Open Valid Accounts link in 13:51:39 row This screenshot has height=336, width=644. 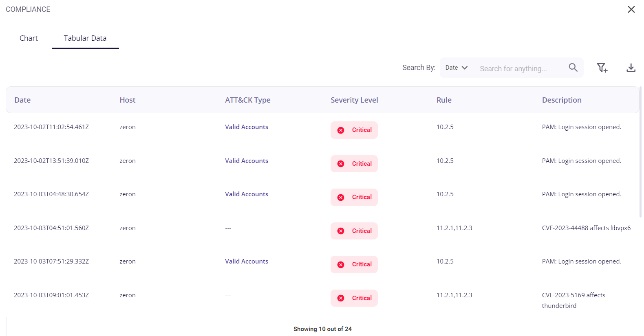pyautogui.click(x=247, y=160)
